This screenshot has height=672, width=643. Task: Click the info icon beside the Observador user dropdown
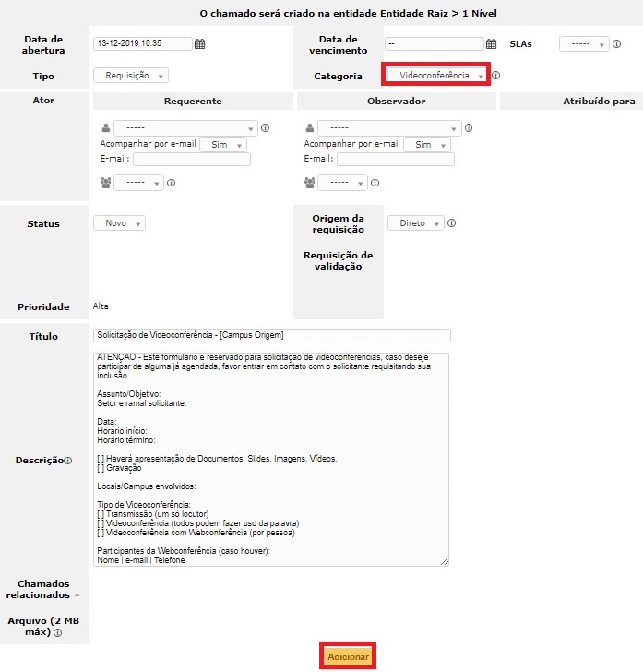pyautogui.click(x=469, y=128)
